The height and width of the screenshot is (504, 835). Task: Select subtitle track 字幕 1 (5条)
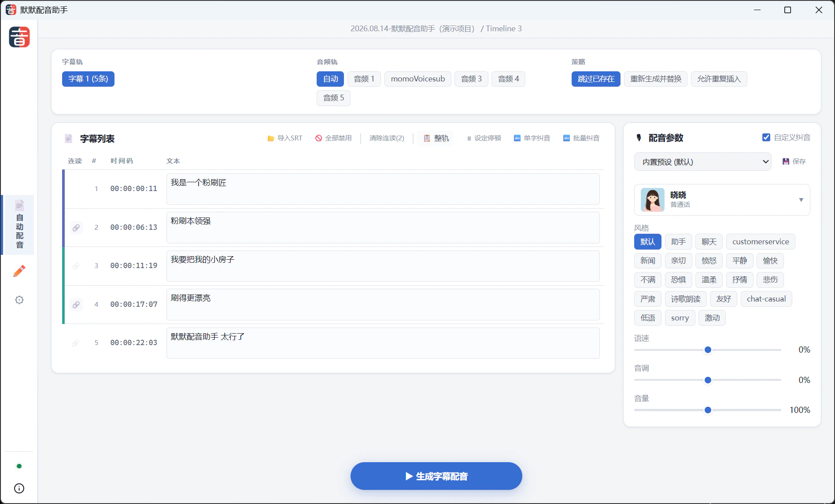[88, 79]
